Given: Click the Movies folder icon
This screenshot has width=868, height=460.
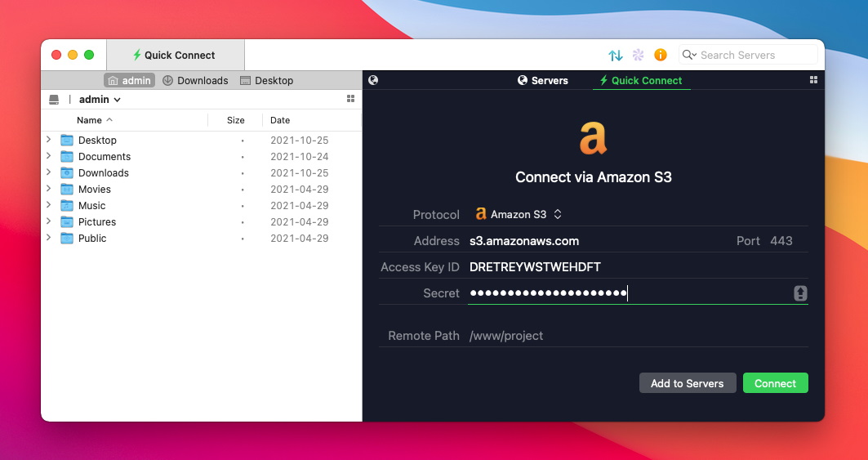Looking at the screenshot, I should [x=67, y=189].
